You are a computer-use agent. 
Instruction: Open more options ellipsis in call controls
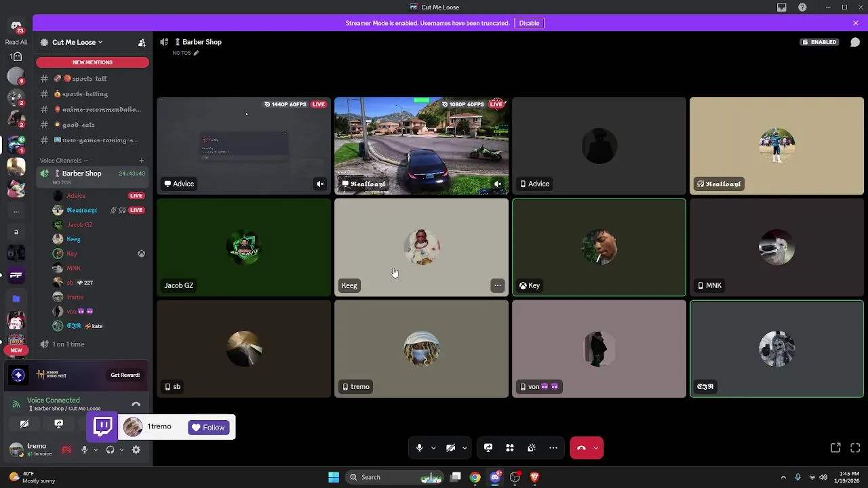pos(553,448)
